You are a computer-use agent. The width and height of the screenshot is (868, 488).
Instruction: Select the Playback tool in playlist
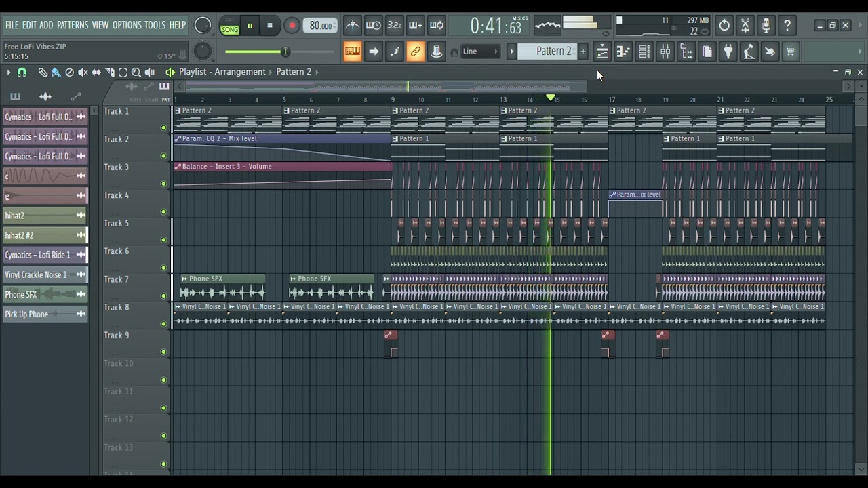tap(150, 72)
